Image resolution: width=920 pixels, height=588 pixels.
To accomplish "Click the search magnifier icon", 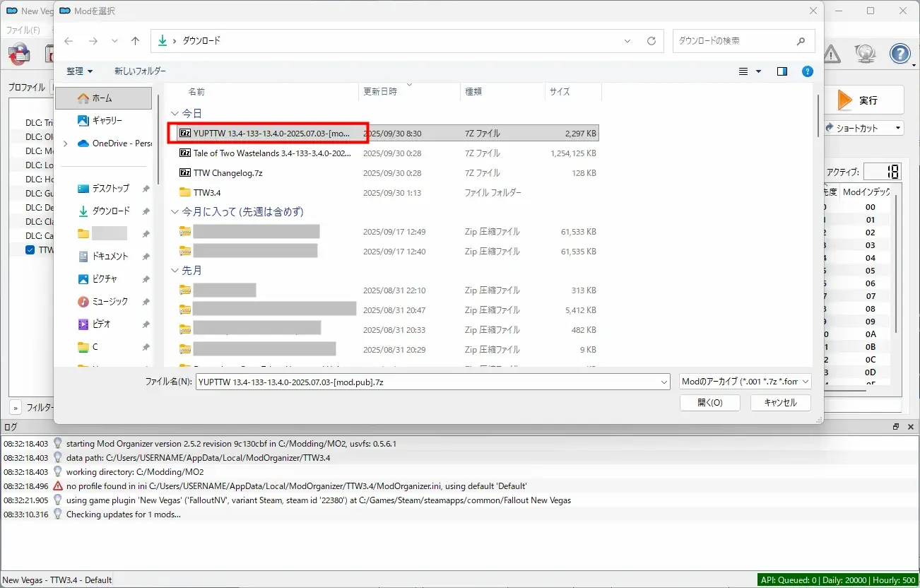I will click(x=801, y=41).
